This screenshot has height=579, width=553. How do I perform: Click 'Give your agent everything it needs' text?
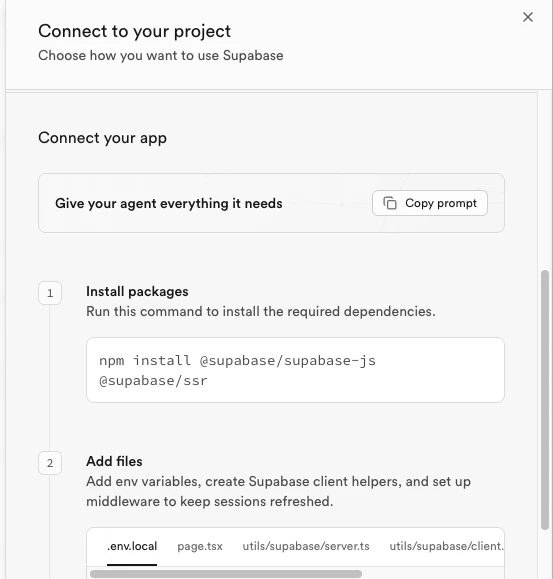(169, 203)
